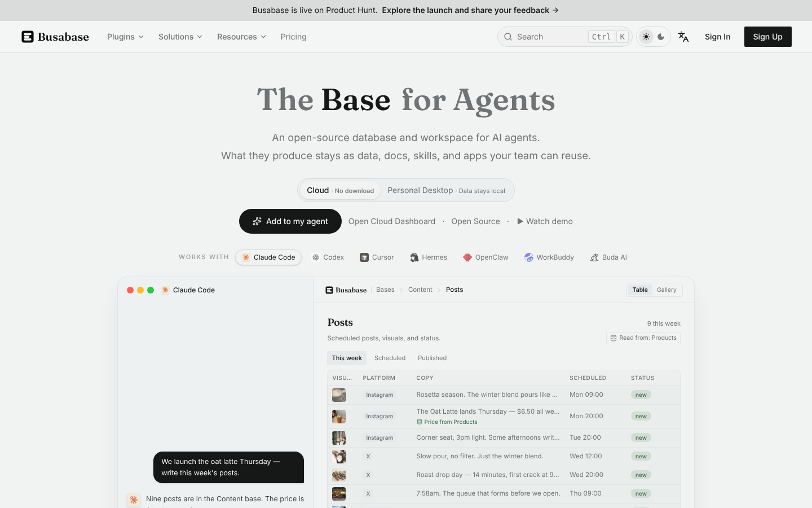Open Cloud Dashboard link
This screenshot has width=812, height=508.
(x=392, y=221)
